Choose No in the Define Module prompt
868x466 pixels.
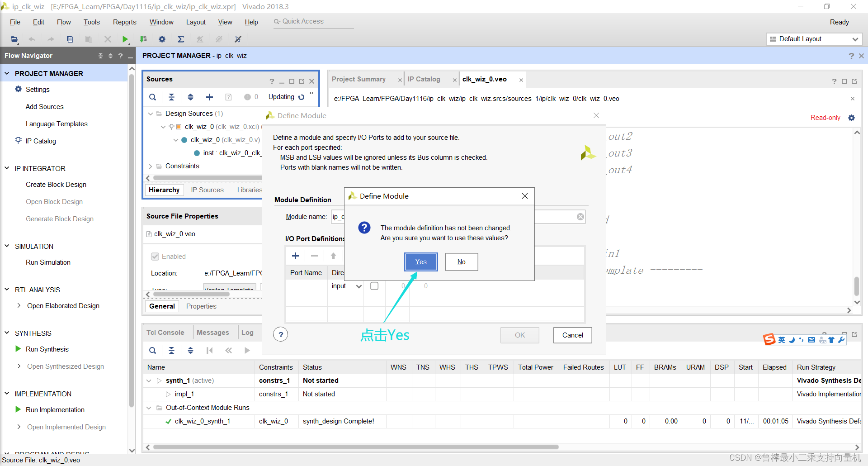pyautogui.click(x=462, y=262)
